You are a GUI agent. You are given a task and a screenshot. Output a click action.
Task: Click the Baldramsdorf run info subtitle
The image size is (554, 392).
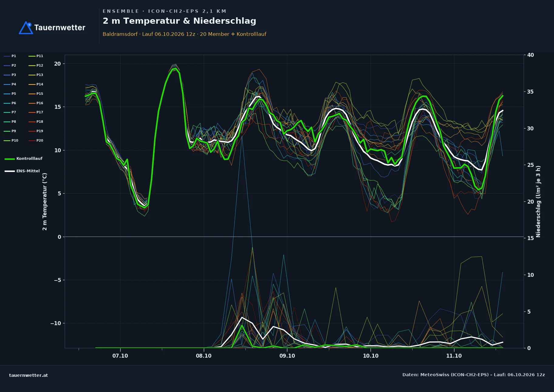[x=184, y=34]
